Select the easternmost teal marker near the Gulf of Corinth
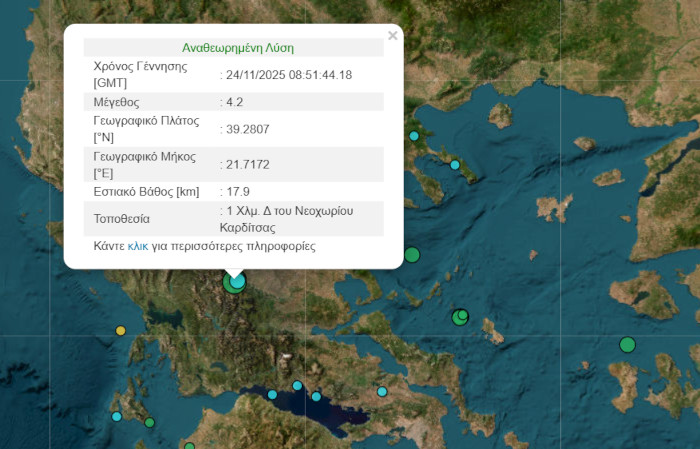The width and height of the screenshot is (700, 449). pyautogui.click(x=382, y=391)
